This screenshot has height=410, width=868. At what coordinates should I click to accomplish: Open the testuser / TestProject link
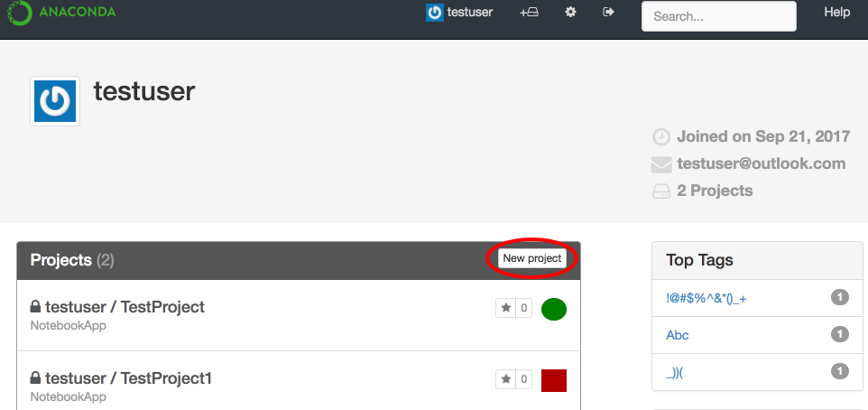click(x=125, y=306)
